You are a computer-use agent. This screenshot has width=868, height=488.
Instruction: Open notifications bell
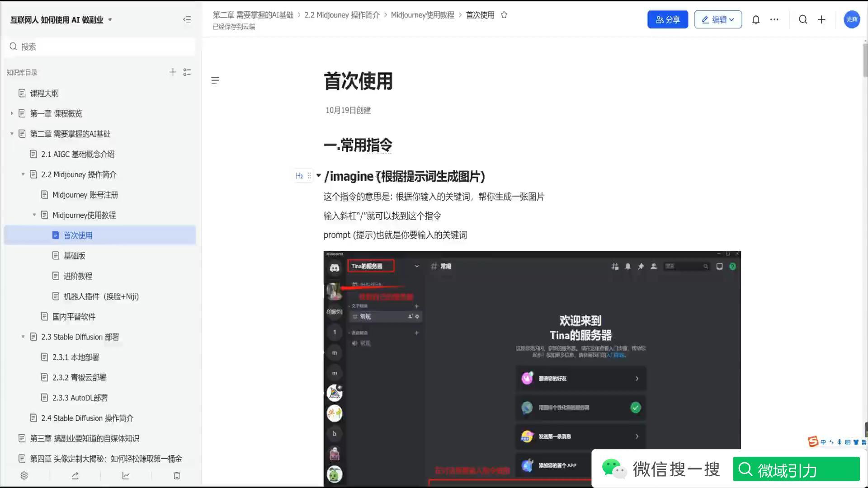756,19
